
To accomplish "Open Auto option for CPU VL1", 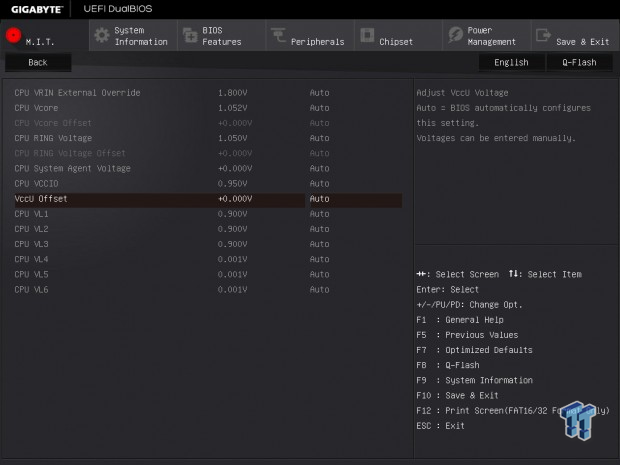I will click(x=319, y=214).
